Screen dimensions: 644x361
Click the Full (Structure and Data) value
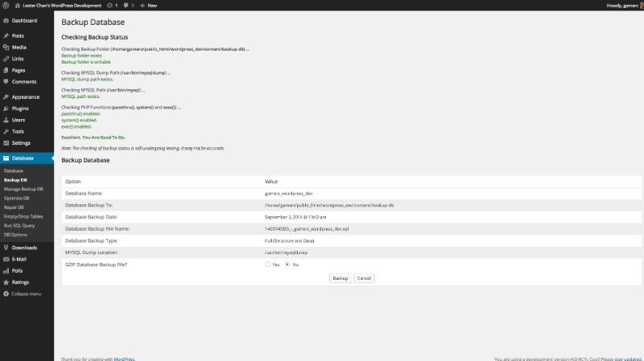click(x=290, y=241)
